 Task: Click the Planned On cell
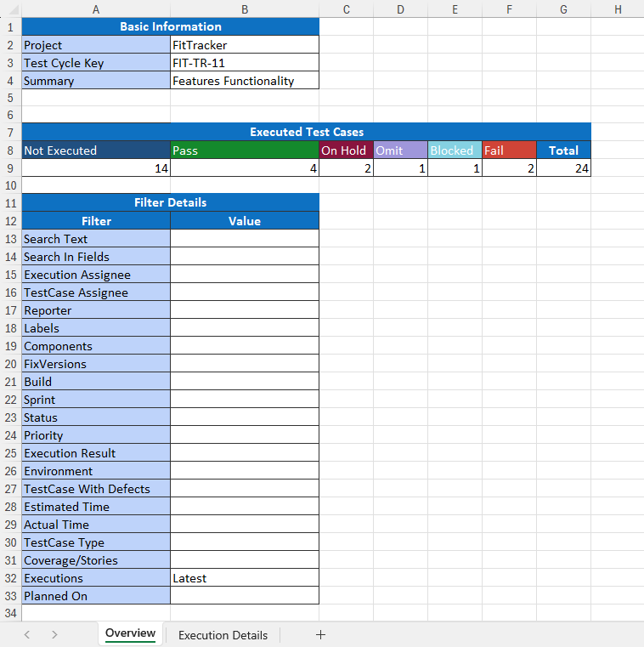(96, 595)
